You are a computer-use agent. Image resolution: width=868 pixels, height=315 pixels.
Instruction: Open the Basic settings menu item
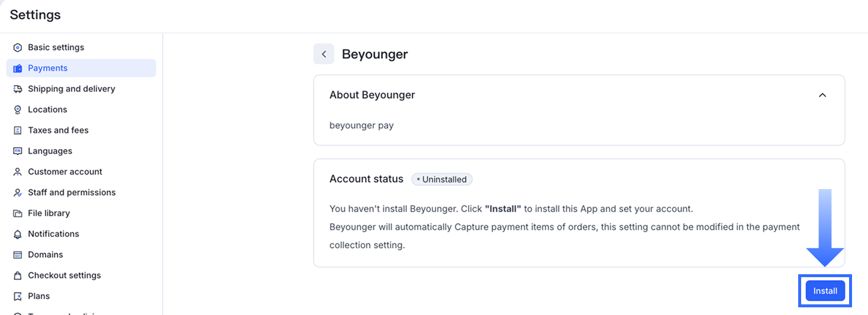tap(56, 47)
